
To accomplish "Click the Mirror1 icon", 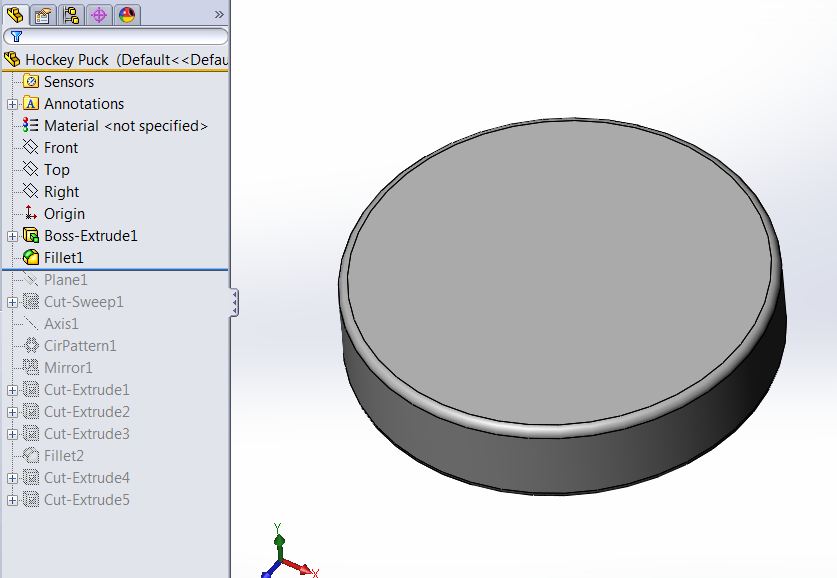I will [31, 367].
